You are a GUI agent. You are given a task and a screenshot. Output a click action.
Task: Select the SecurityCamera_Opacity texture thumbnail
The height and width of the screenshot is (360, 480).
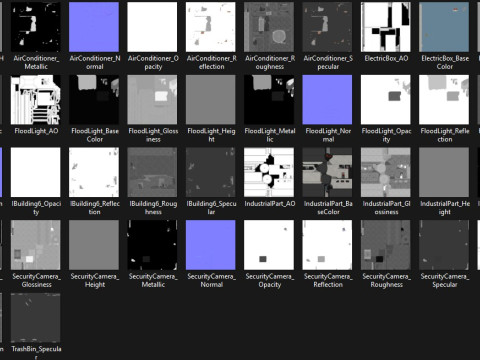point(269,245)
